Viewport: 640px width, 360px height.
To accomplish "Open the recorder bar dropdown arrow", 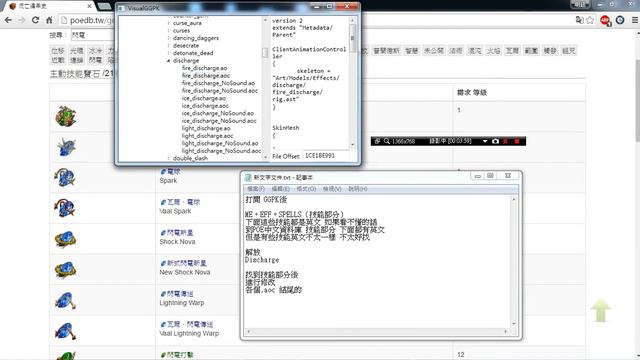I will [485, 141].
